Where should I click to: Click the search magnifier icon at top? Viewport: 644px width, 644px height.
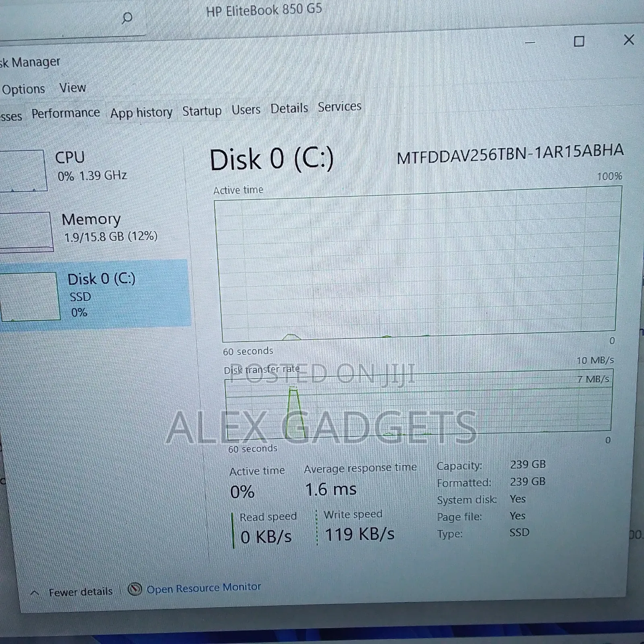click(127, 17)
